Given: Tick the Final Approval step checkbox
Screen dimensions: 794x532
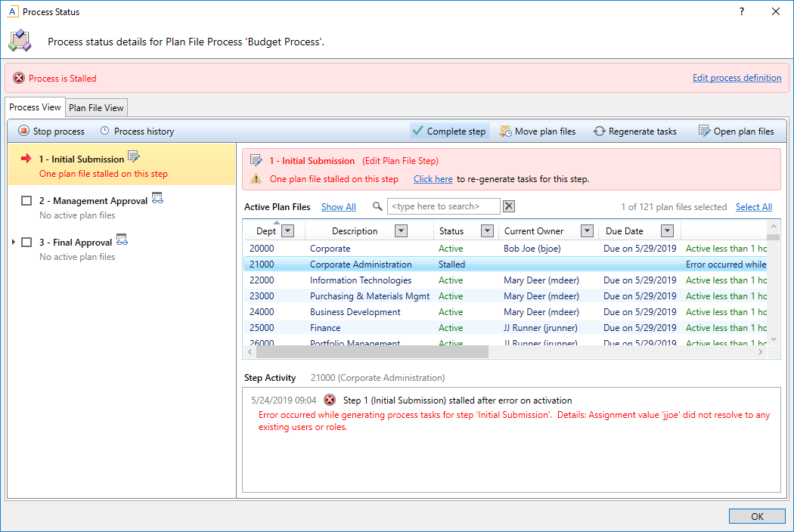Looking at the screenshot, I should 26,243.
